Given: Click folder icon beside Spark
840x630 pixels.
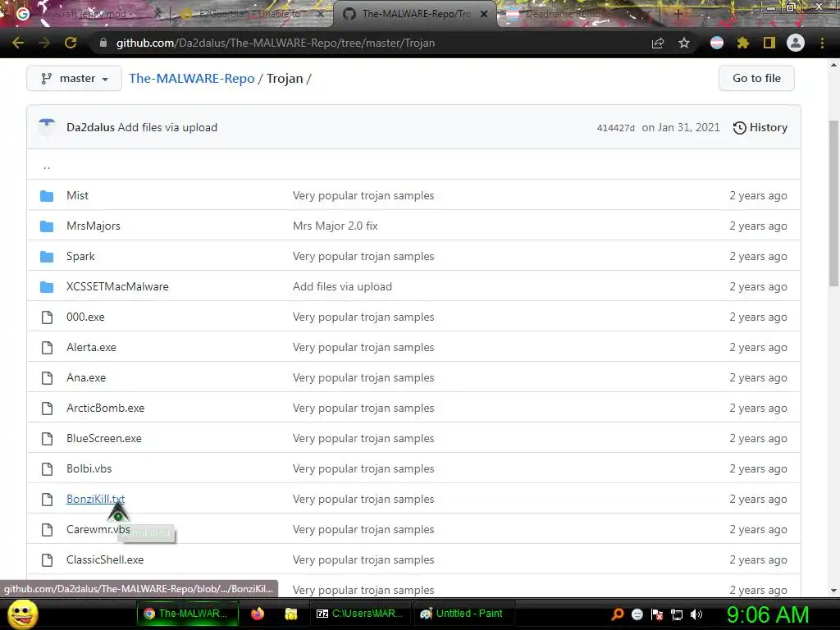Looking at the screenshot, I should (47, 257).
